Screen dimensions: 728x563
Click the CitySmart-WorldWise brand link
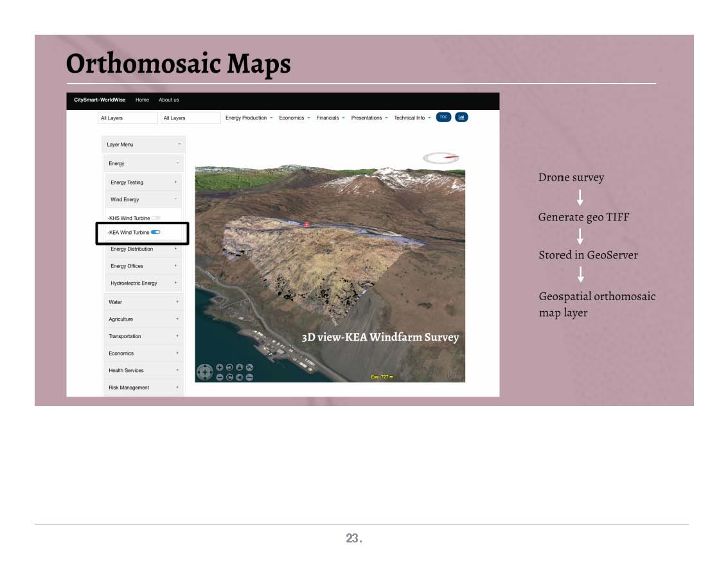click(x=100, y=100)
